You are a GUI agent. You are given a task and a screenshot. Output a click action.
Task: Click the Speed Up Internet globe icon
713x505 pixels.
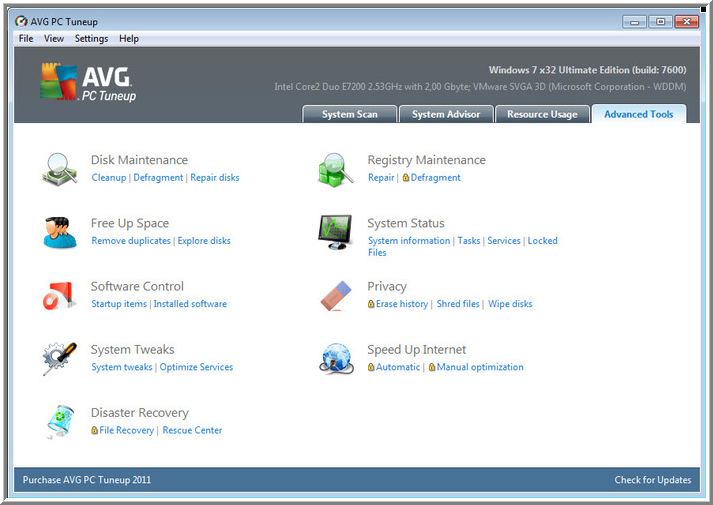(336, 359)
